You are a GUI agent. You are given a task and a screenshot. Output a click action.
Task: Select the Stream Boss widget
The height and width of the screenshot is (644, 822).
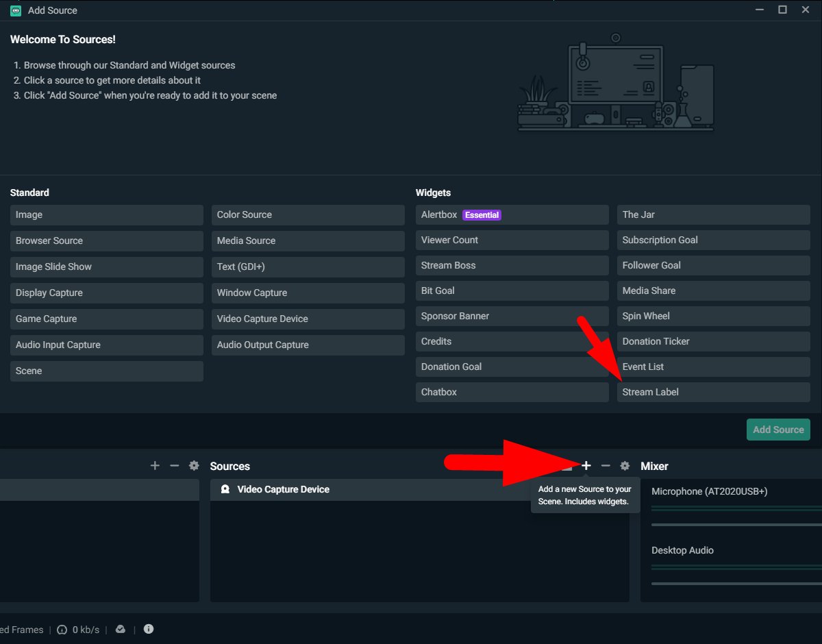(x=512, y=265)
